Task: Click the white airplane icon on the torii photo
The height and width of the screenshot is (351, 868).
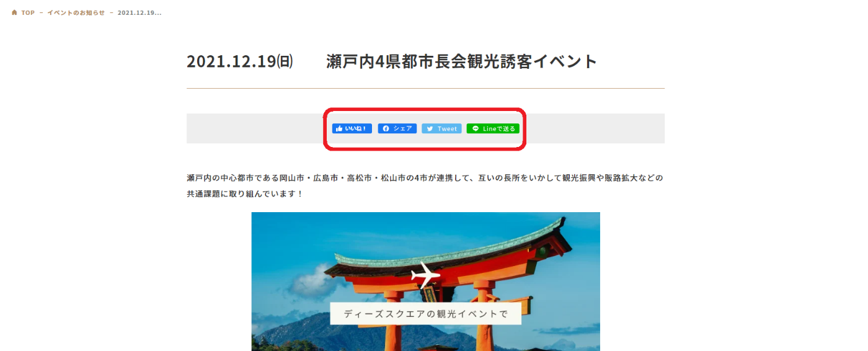Action: tap(425, 274)
